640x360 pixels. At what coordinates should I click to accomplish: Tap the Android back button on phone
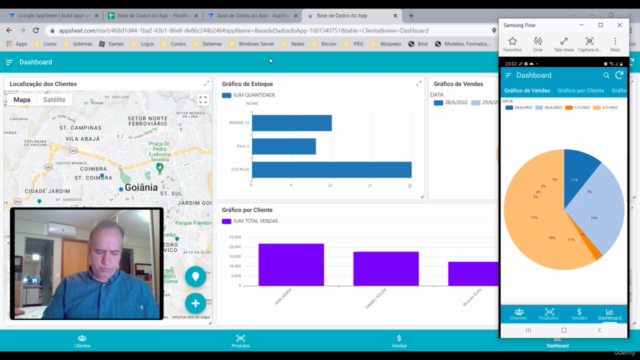(599, 330)
